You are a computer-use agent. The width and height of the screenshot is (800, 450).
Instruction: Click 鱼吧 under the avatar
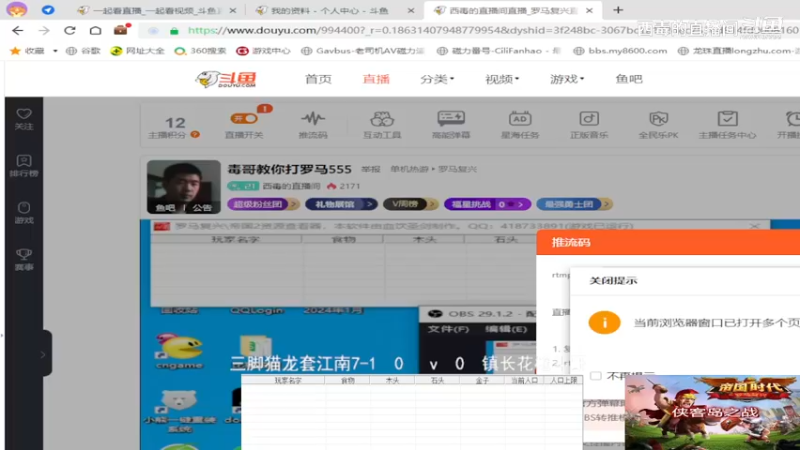165,208
